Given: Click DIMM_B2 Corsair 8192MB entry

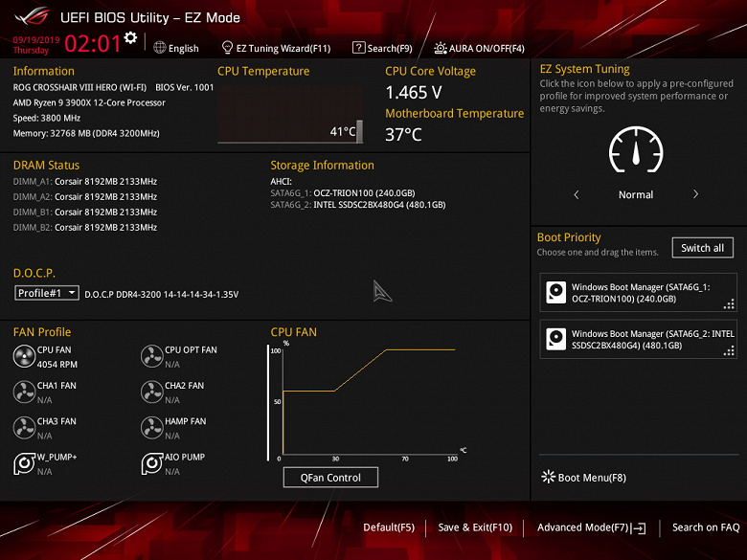Looking at the screenshot, I should click(x=85, y=227).
